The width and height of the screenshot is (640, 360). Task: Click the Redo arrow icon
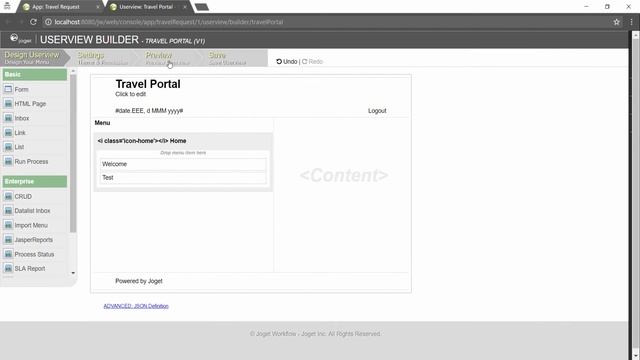tap(304, 62)
